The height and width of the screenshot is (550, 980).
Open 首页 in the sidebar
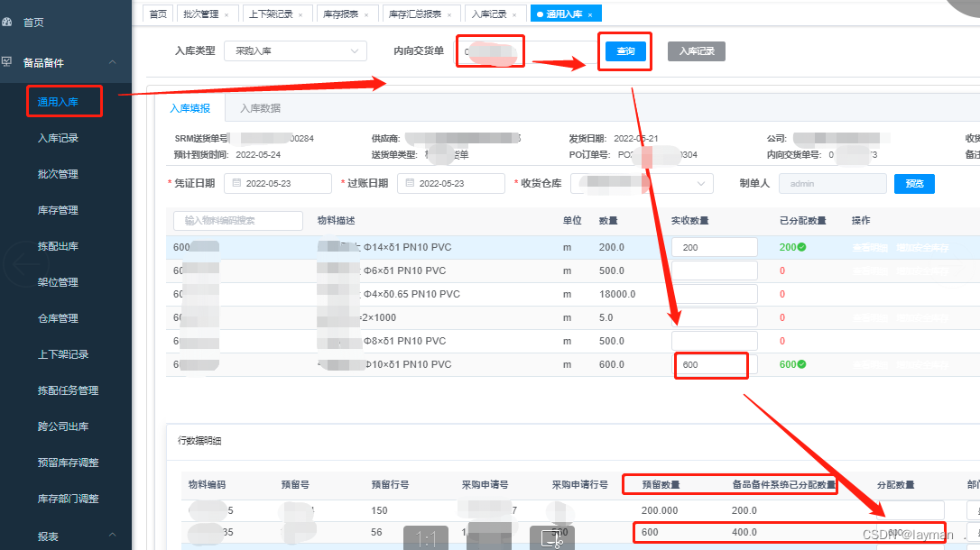(33, 23)
